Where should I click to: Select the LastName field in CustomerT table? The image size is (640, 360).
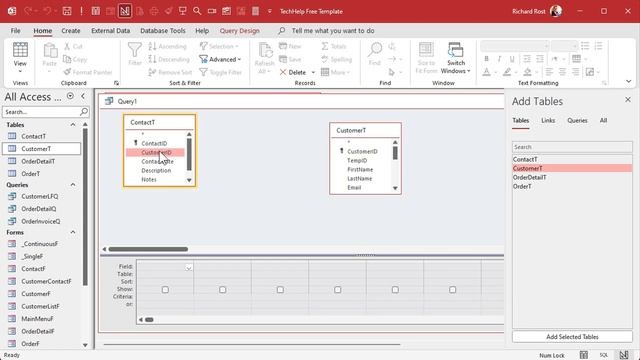[360, 178]
